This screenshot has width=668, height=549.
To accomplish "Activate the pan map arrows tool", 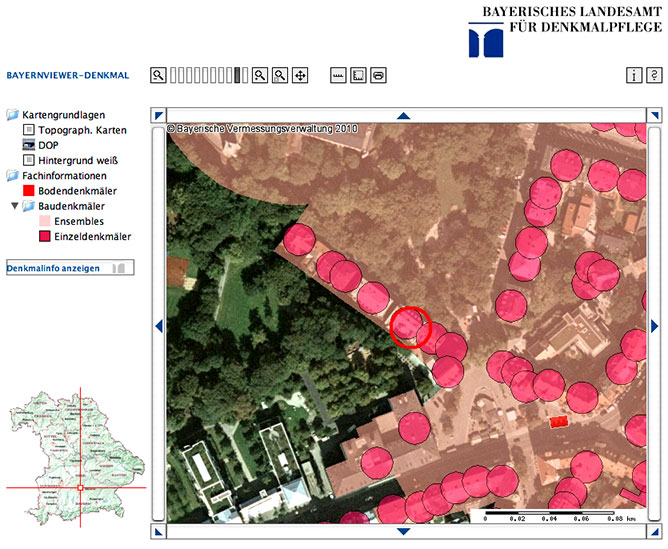I will click(300, 75).
